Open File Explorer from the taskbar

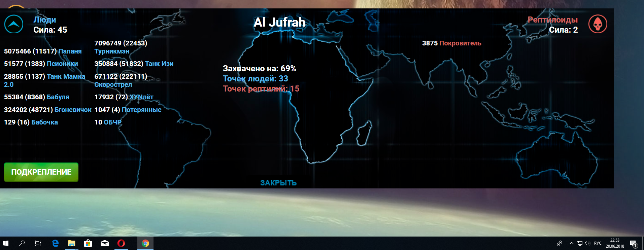tap(71, 243)
